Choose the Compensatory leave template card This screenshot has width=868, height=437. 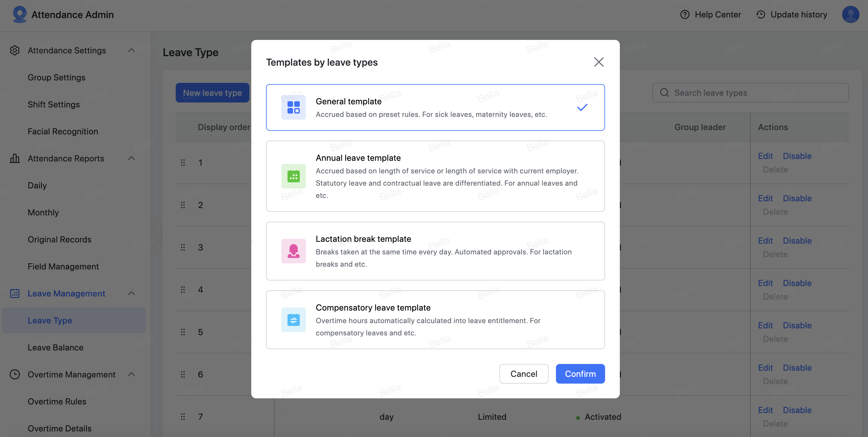435,319
